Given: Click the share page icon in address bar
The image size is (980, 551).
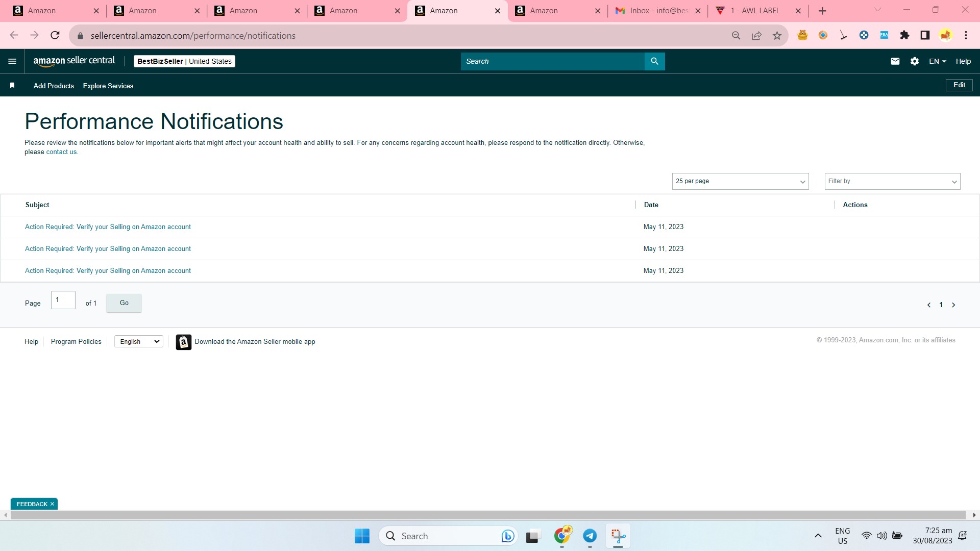Looking at the screenshot, I should click(756, 35).
